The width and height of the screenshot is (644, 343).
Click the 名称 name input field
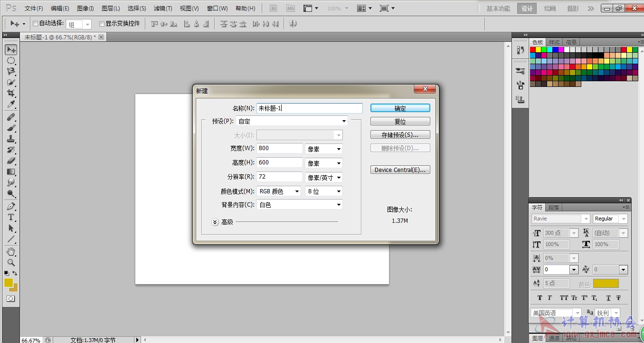[309, 108]
